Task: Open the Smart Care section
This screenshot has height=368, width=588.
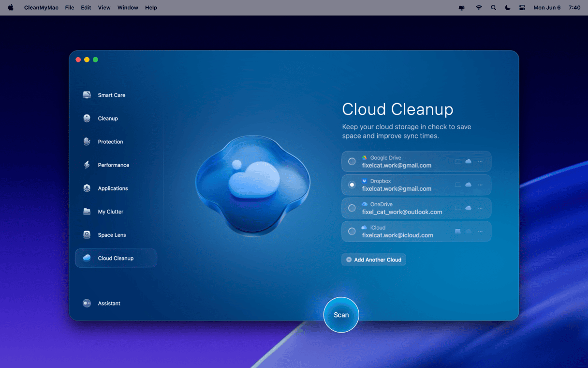Action: pos(111,95)
